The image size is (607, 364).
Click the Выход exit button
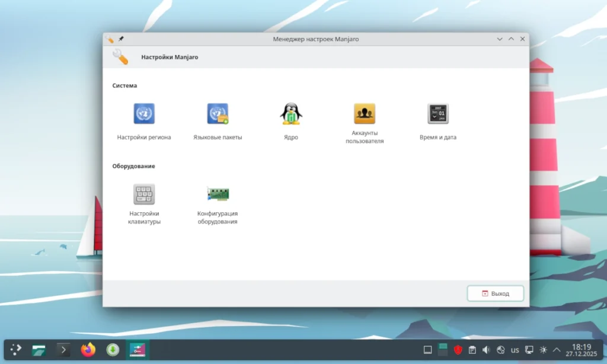(495, 293)
